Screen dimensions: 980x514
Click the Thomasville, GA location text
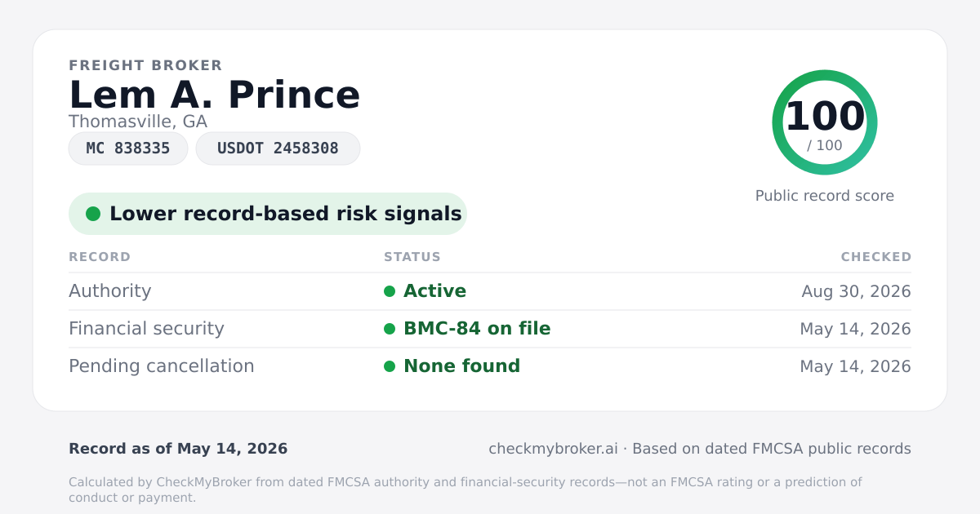[x=138, y=122]
